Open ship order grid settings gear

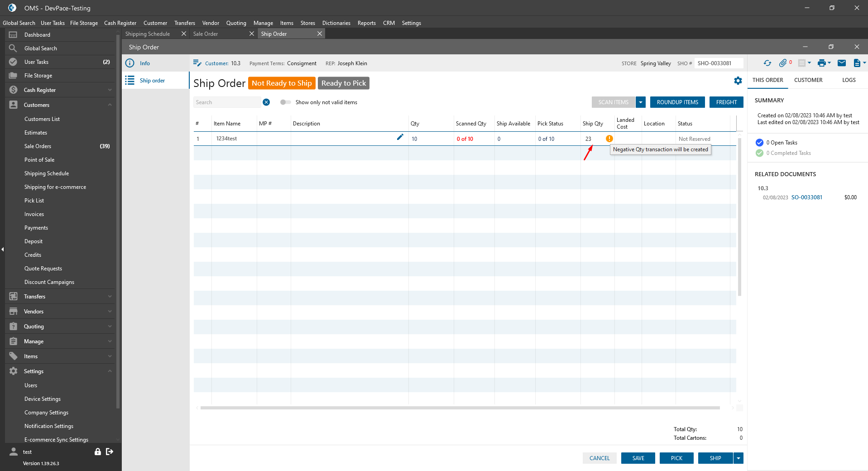coord(738,81)
